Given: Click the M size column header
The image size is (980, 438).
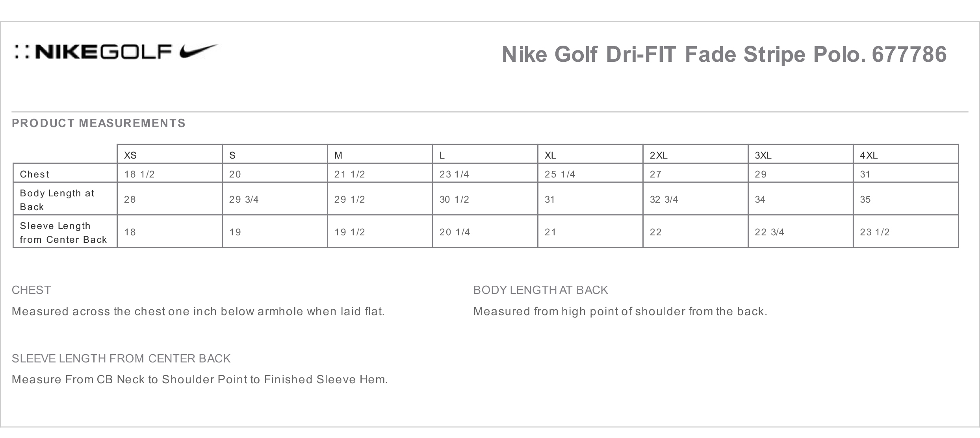Looking at the screenshot, I should click(338, 155).
